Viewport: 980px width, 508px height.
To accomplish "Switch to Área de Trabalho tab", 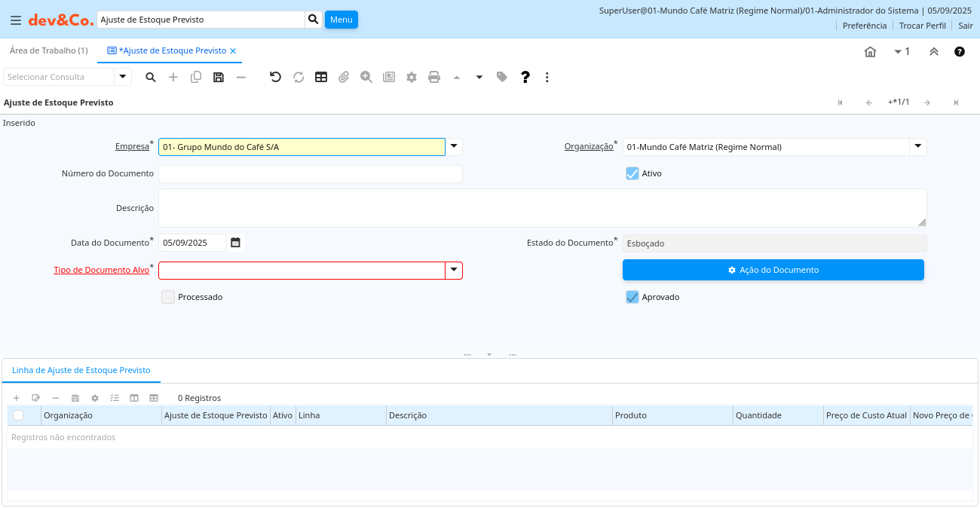I will [48, 50].
